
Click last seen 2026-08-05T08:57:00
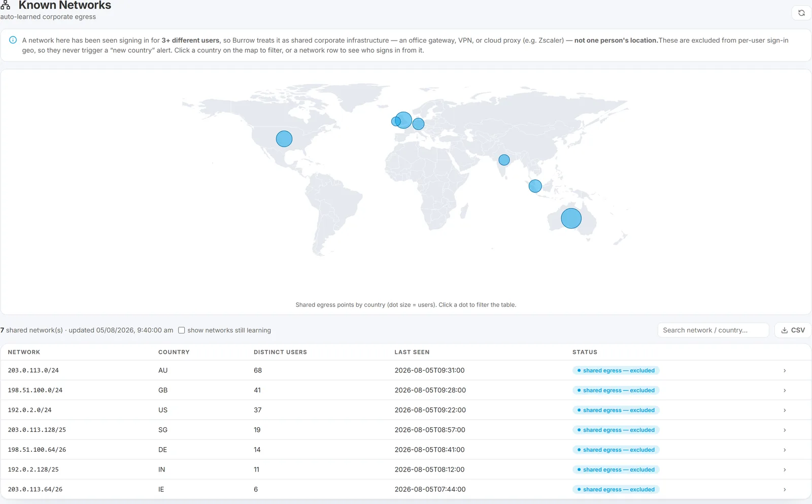[x=430, y=430]
